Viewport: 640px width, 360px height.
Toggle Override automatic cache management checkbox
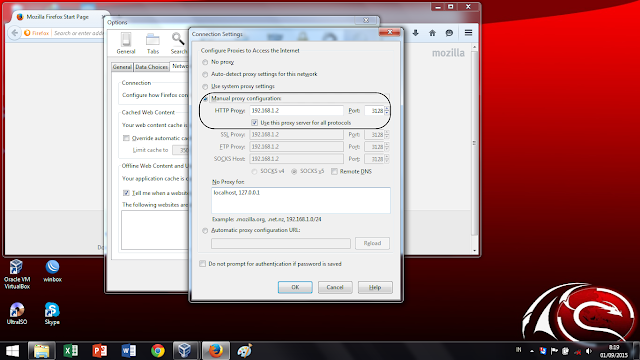[127, 138]
